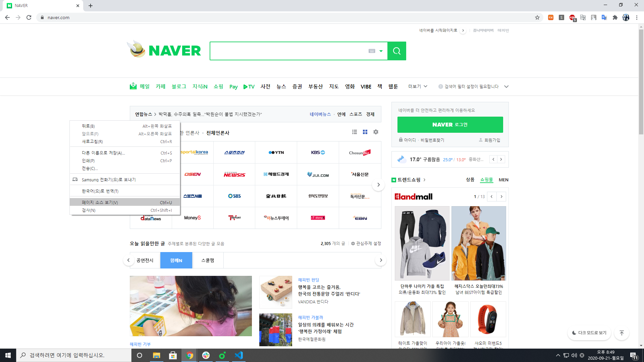This screenshot has height=362, width=644.
Task: Switch to 전체언론사 tab
Action: click(x=218, y=133)
